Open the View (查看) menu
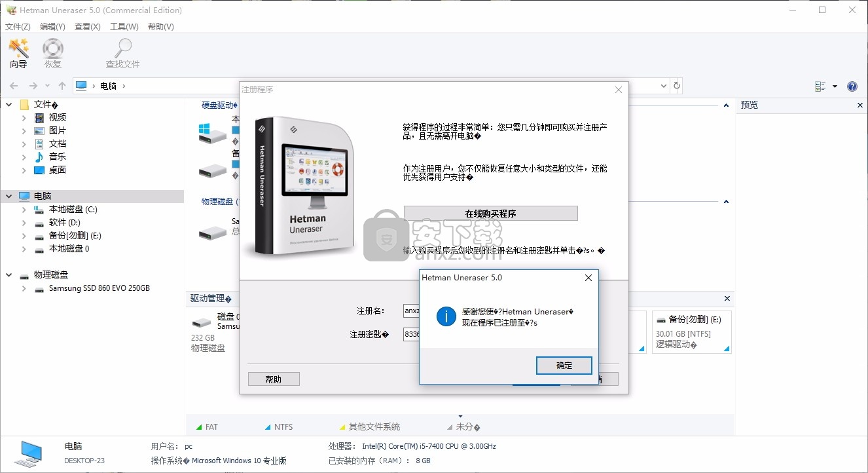 coord(88,27)
